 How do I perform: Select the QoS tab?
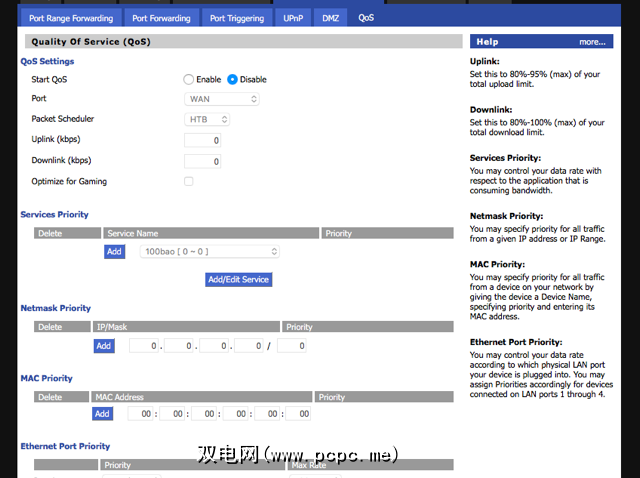pyautogui.click(x=366, y=18)
